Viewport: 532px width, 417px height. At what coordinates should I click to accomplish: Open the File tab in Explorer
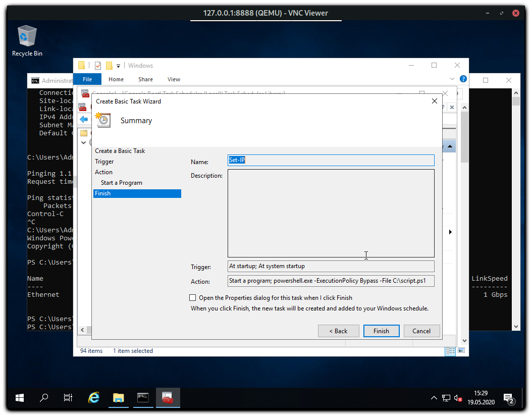click(87, 79)
